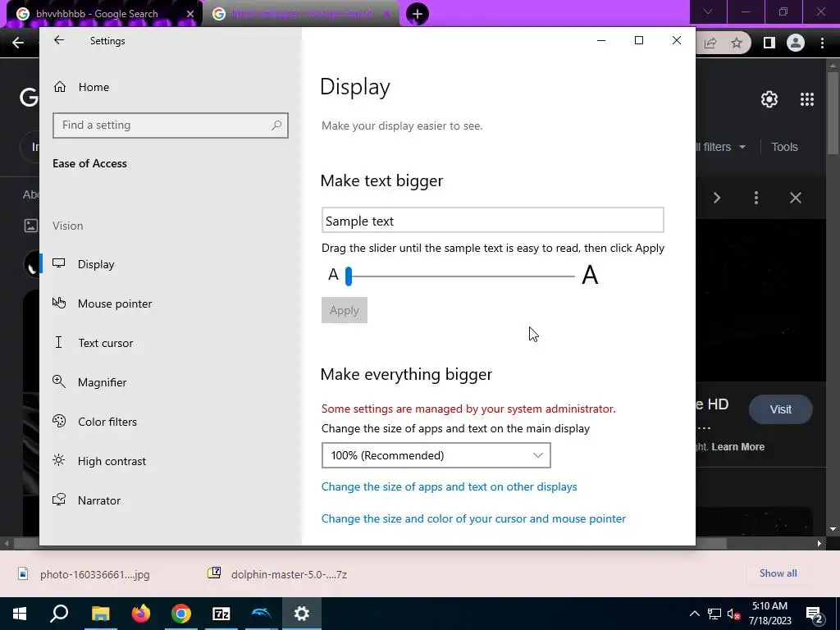840x630 pixels.
Task: Click the muted volume icon in tray
Action: tap(733, 614)
